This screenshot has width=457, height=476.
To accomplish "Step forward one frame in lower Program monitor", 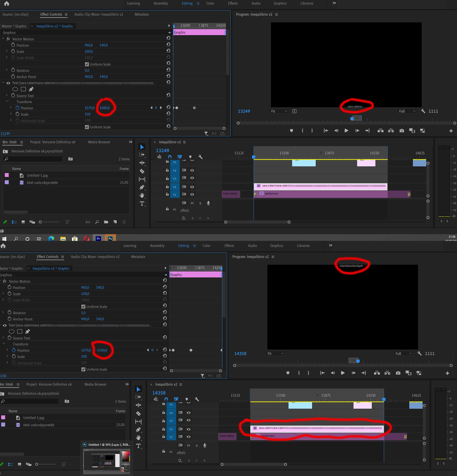I will (x=354, y=373).
